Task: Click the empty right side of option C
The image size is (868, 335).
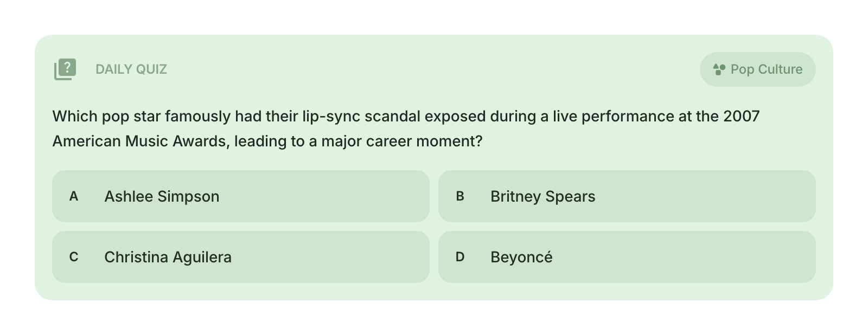Action: (347, 257)
